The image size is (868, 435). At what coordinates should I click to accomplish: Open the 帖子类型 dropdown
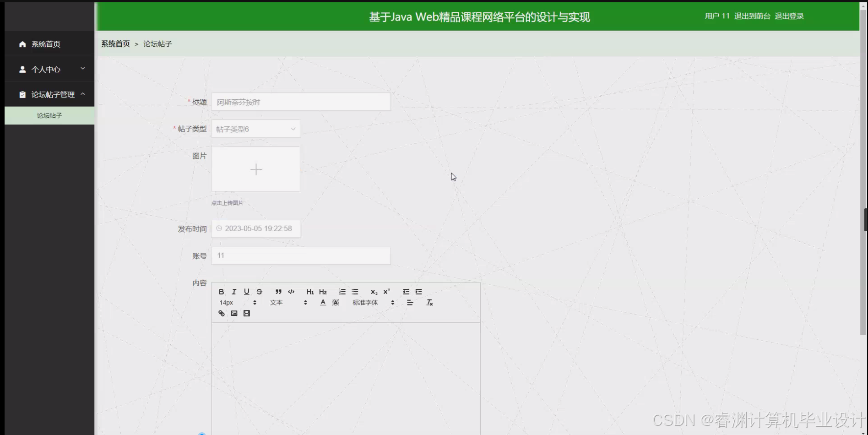[255, 129]
